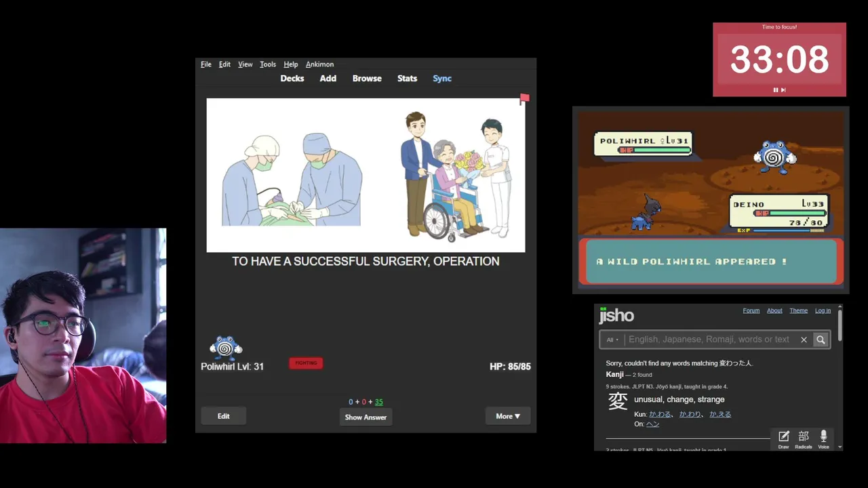
Task: Click the surgery illustration on the card
Action: point(292,180)
